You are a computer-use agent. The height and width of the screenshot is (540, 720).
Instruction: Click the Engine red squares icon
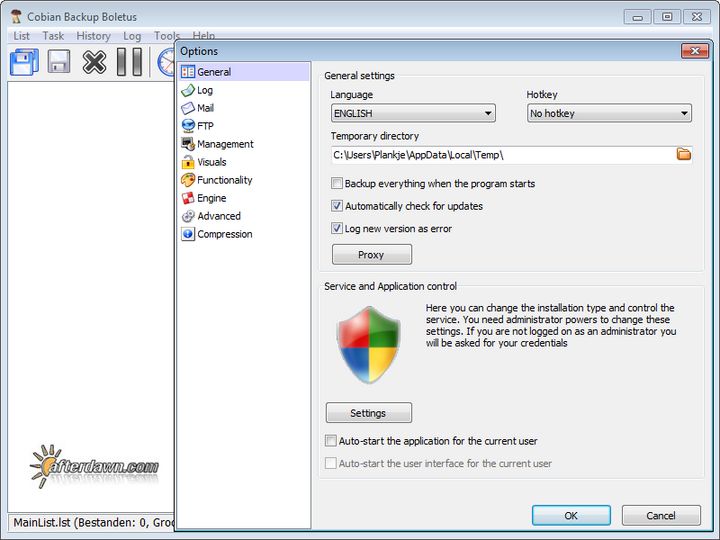[188, 198]
